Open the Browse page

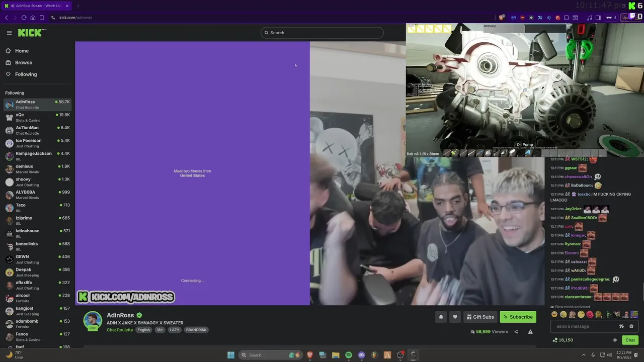pos(24,62)
